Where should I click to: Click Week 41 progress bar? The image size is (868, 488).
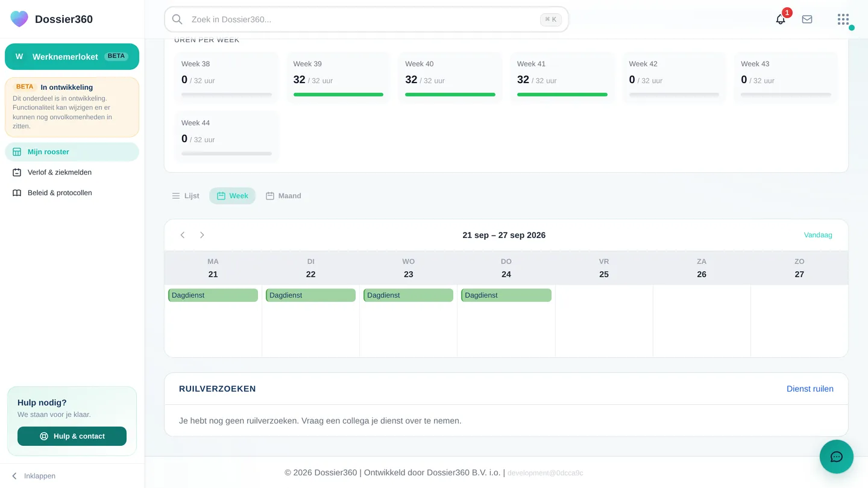point(562,95)
